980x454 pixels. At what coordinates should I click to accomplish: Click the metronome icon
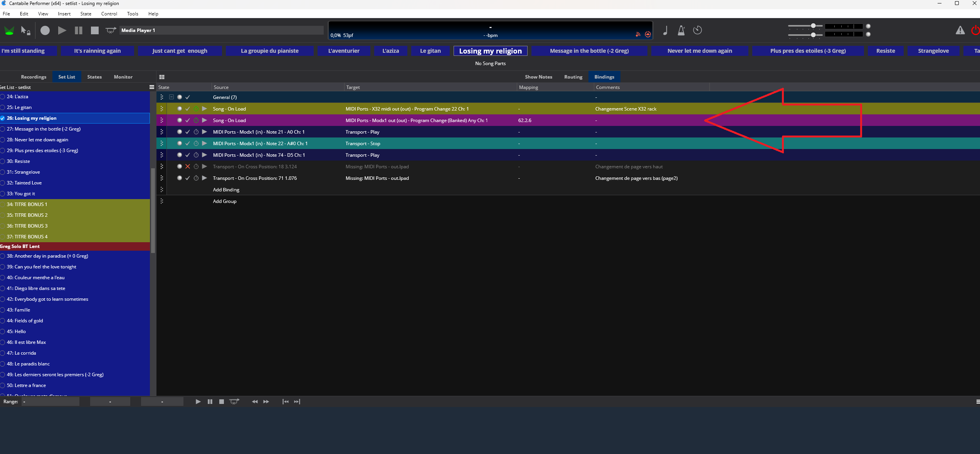coord(681,30)
